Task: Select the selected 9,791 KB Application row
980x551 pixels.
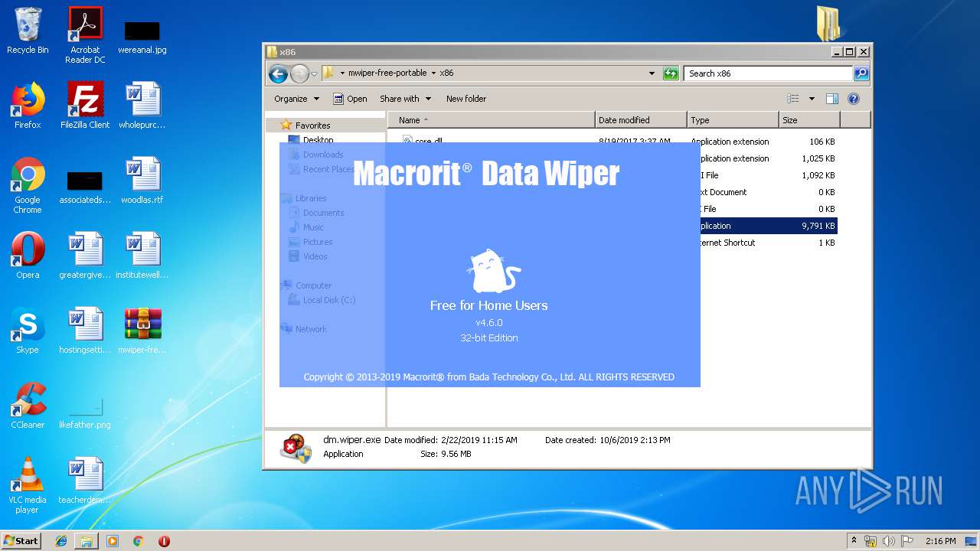Action: pyautogui.click(x=769, y=226)
